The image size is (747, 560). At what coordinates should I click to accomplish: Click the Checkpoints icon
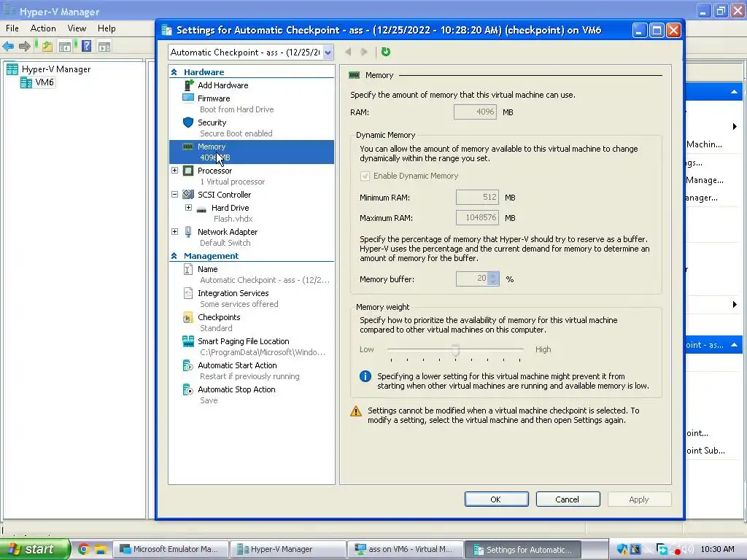[188, 317]
